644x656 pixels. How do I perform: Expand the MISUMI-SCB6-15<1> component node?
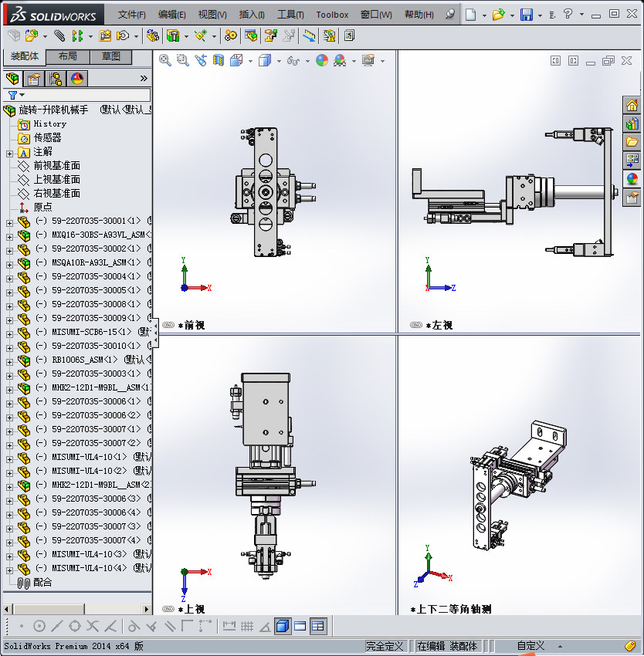[9, 334]
